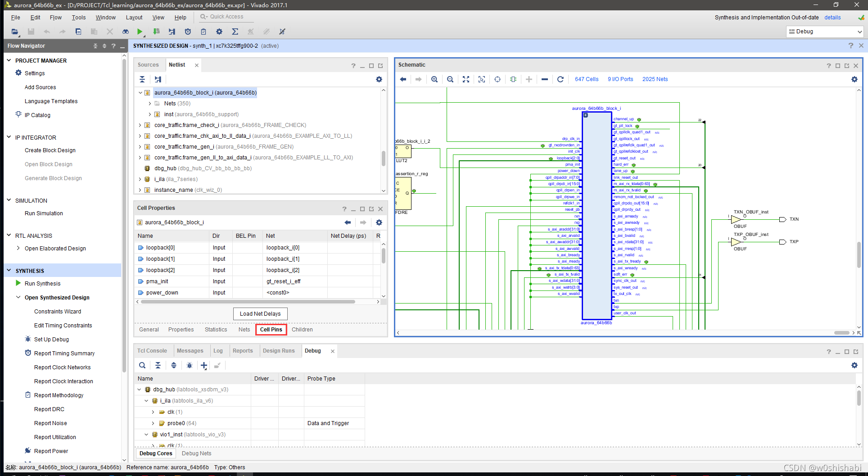Collapse all in the Netlist panel
Screen dimensions: 868x476
point(142,79)
